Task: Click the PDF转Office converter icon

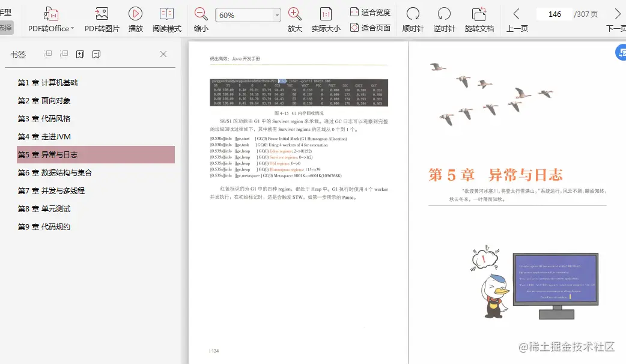Action: click(x=50, y=14)
